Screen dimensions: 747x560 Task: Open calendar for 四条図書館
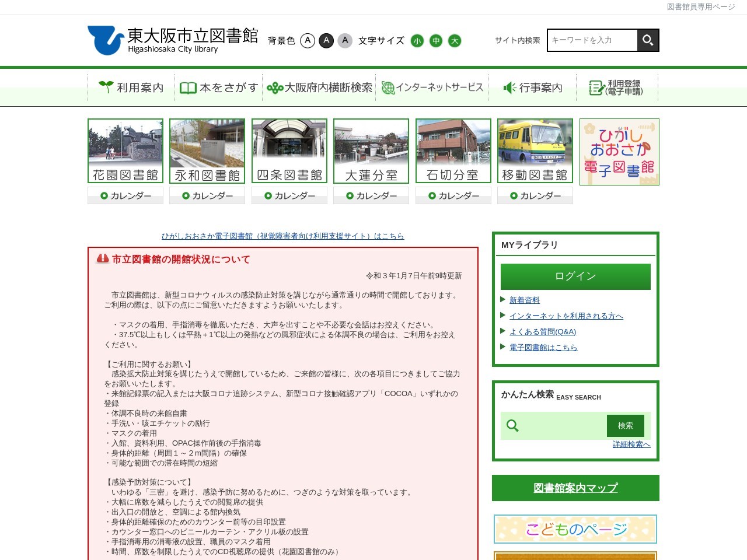(x=289, y=195)
